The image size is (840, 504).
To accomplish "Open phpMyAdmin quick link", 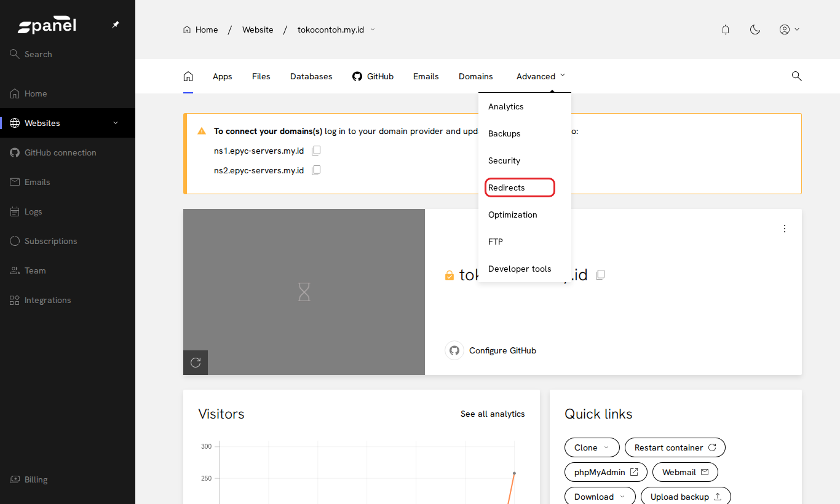I will (x=606, y=472).
